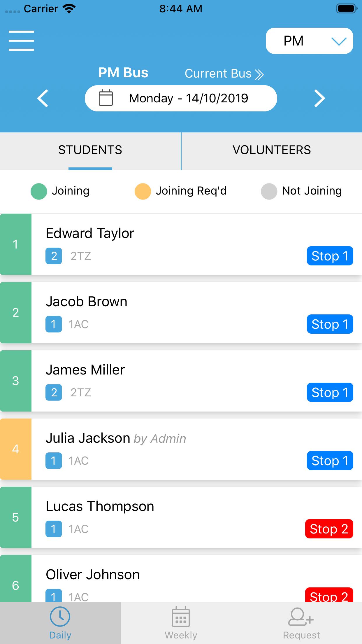Open the hamburger side menu
Image resolution: width=362 pixels, height=644 pixels.
21,41
